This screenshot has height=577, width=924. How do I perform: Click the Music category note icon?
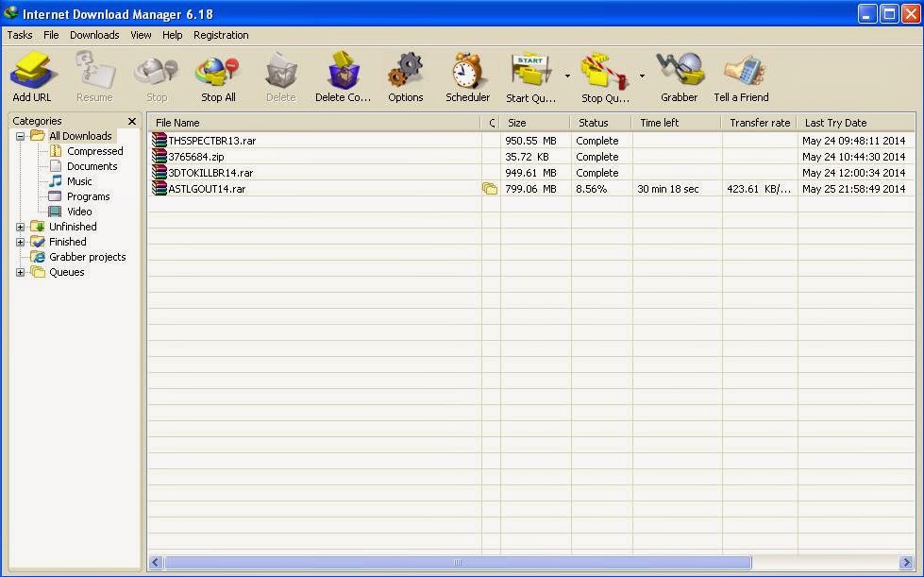click(56, 181)
